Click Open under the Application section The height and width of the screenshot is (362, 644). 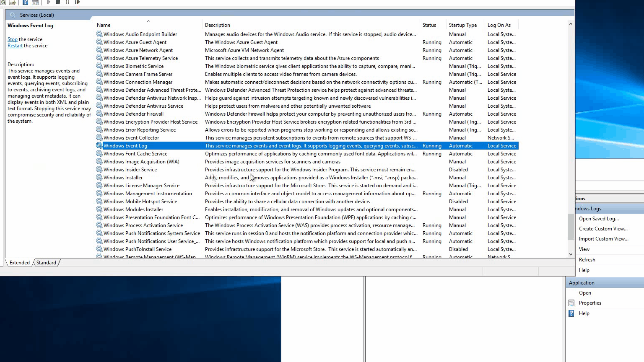click(x=585, y=293)
